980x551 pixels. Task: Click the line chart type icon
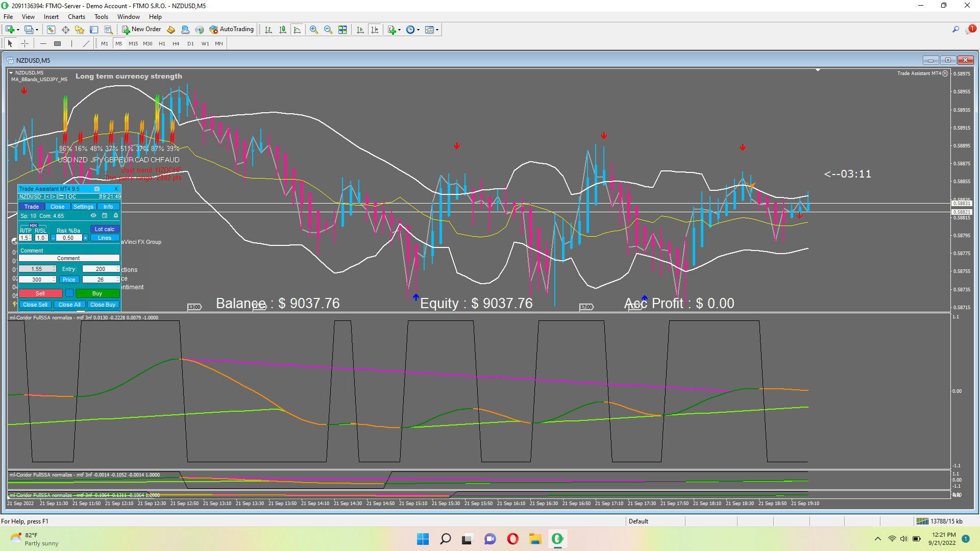pyautogui.click(x=297, y=30)
